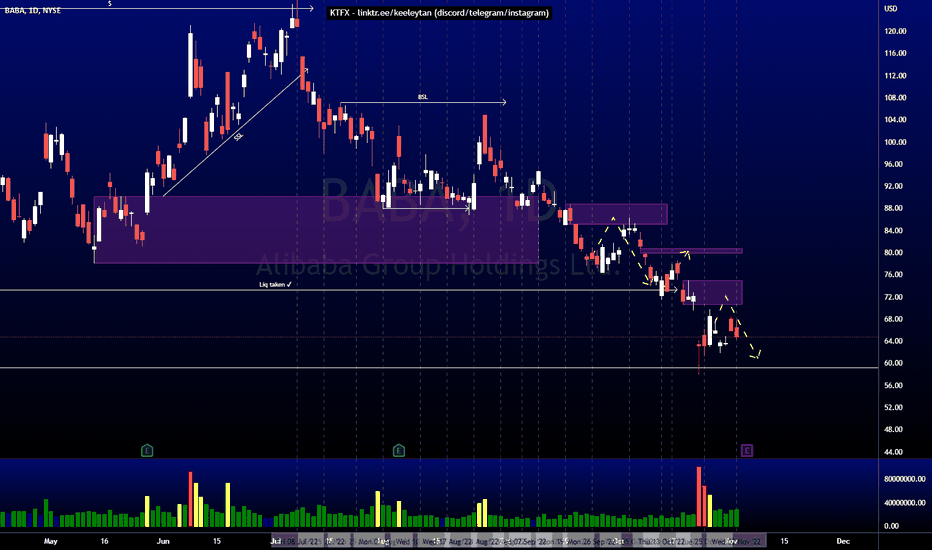This screenshot has width=932, height=550.
Task: Open the green earnings E marker below August candles
Action: (x=399, y=450)
